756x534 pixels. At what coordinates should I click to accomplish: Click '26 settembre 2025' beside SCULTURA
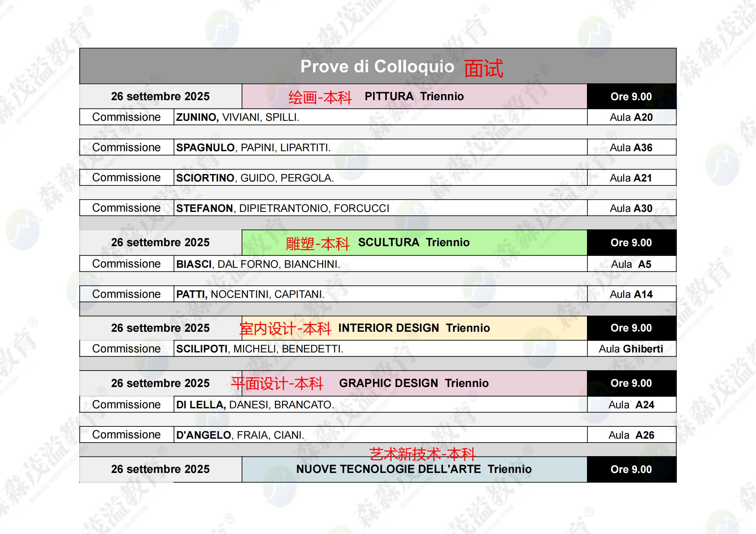tap(160, 242)
